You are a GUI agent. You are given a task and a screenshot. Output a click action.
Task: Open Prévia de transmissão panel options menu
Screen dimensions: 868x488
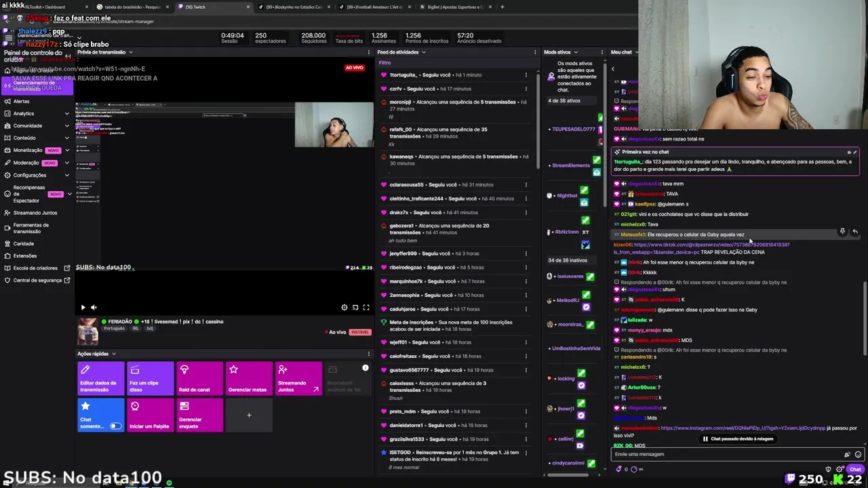(369, 52)
